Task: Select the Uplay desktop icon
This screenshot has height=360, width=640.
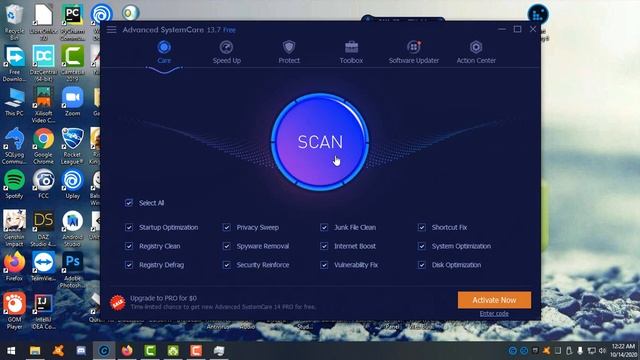Action: (x=72, y=184)
